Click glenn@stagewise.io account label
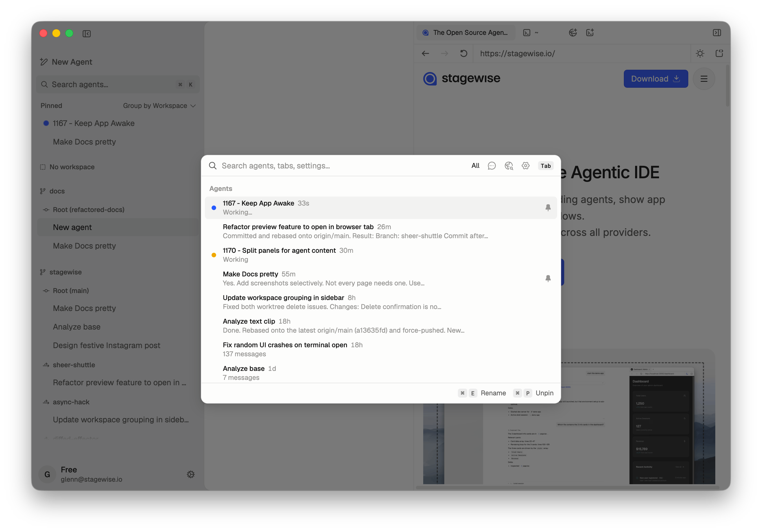The width and height of the screenshot is (762, 532). pyautogui.click(x=91, y=479)
